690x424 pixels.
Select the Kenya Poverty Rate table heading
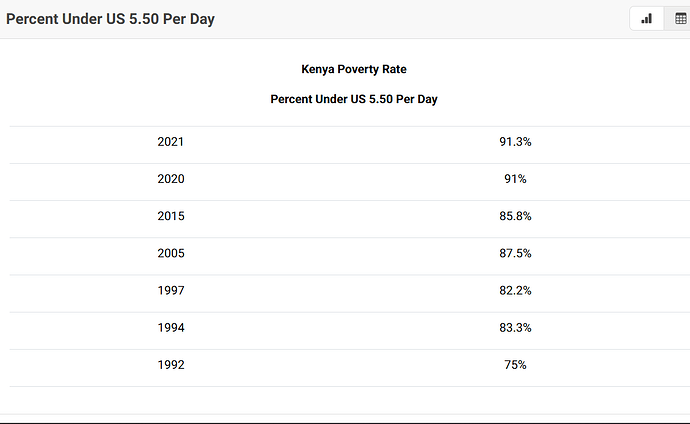tap(354, 70)
